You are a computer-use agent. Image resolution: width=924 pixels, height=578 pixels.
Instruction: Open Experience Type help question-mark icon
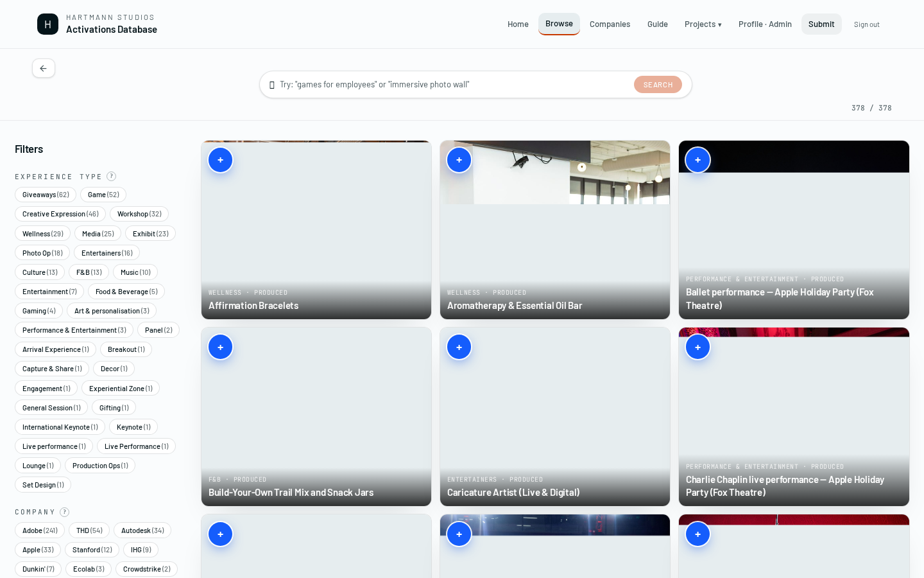click(x=111, y=176)
